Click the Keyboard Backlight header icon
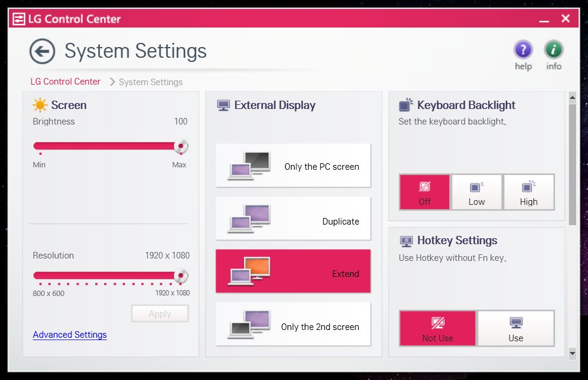 [x=406, y=105]
